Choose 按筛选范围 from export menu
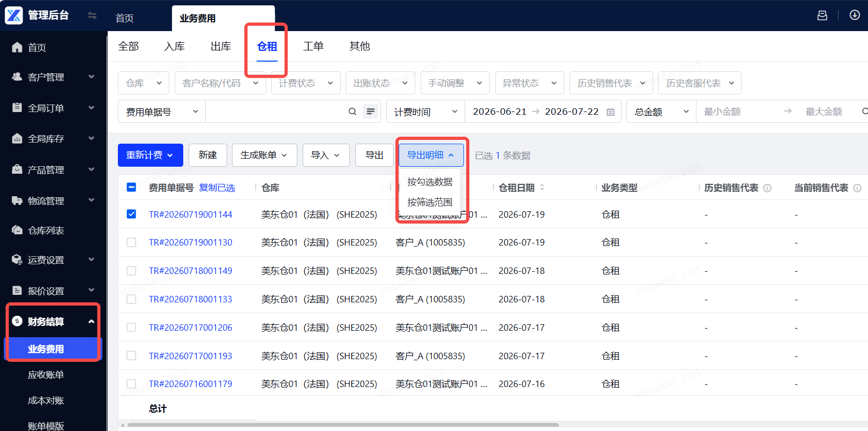The width and height of the screenshot is (868, 431). point(430,202)
